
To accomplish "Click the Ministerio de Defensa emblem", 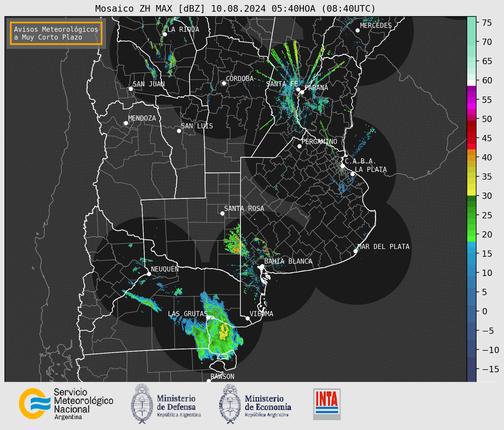I will click(x=142, y=404).
